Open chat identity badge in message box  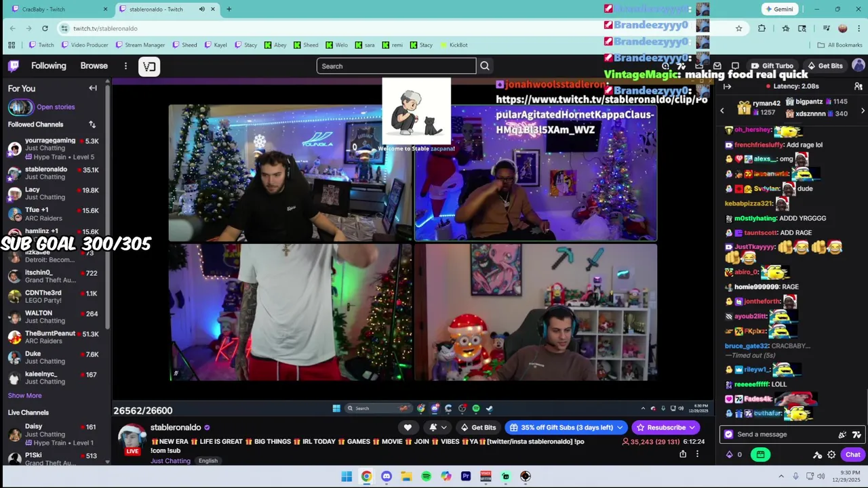pyautogui.click(x=728, y=434)
